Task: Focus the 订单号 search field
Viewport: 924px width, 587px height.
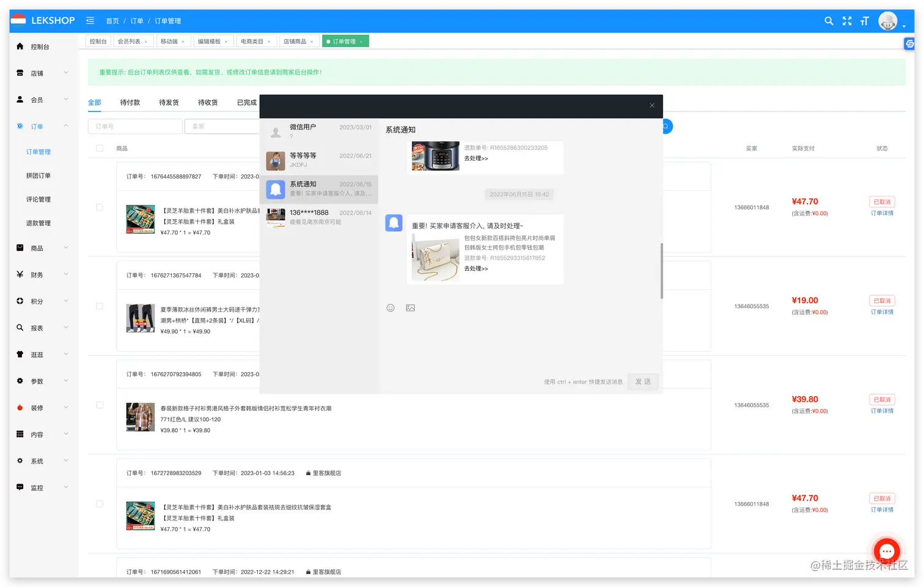Action: tap(135, 127)
